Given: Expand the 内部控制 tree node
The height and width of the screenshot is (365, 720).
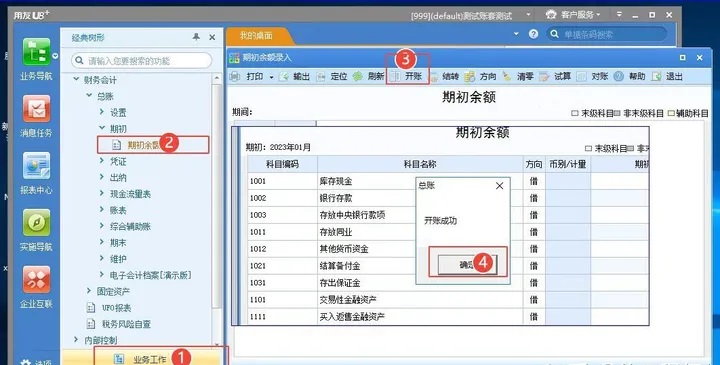Looking at the screenshot, I should (76, 340).
